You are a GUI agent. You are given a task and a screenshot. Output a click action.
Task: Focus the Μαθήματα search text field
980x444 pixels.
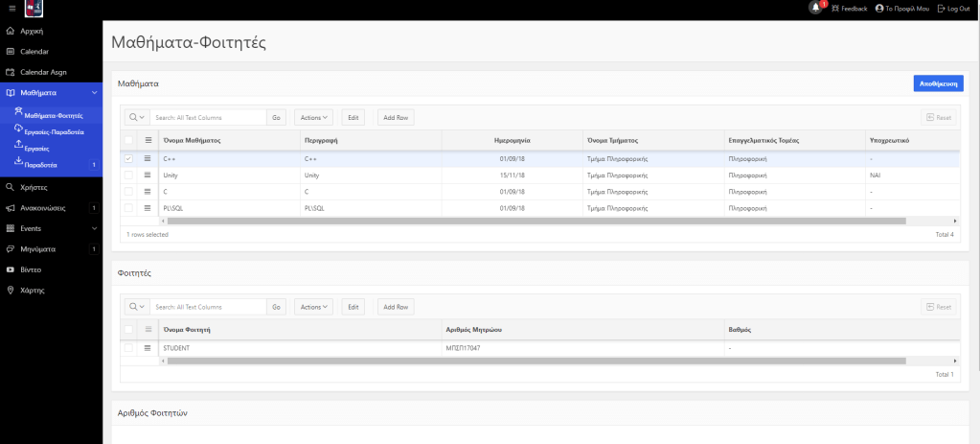pyautogui.click(x=208, y=117)
